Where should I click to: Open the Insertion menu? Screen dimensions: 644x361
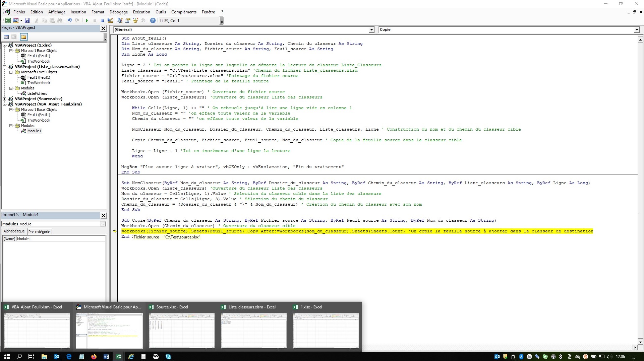[x=78, y=12]
